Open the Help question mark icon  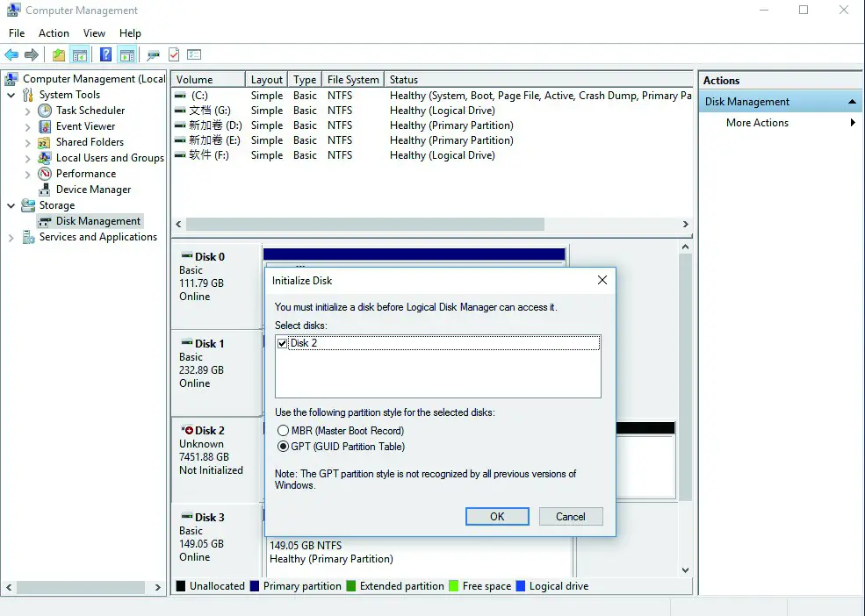pyautogui.click(x=105, y=54)
